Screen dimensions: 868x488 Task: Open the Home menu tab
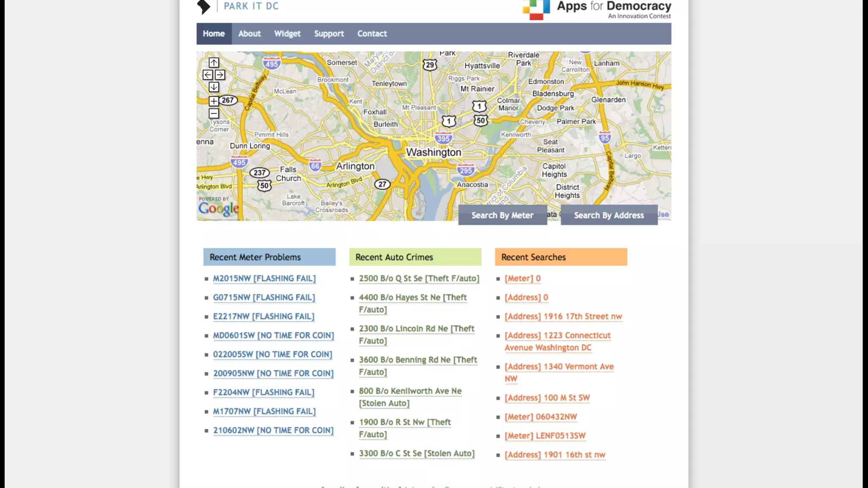coord(214,34)
